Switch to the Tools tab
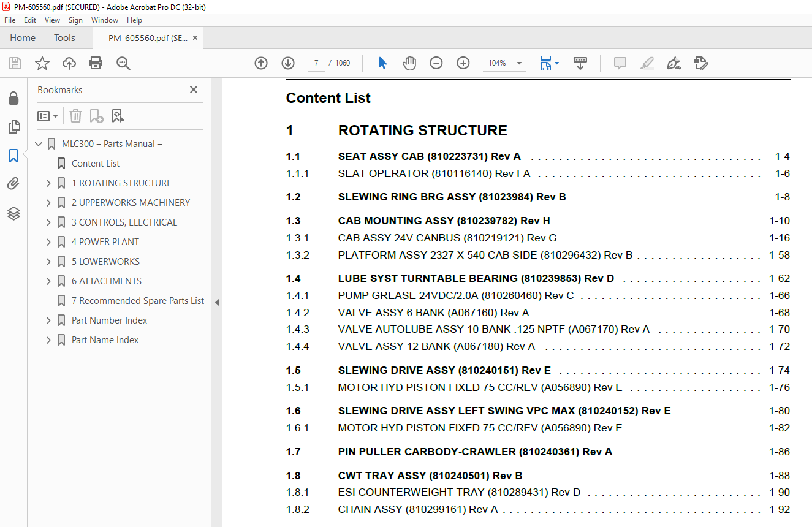812x527 pixels. tap(64, 38)
